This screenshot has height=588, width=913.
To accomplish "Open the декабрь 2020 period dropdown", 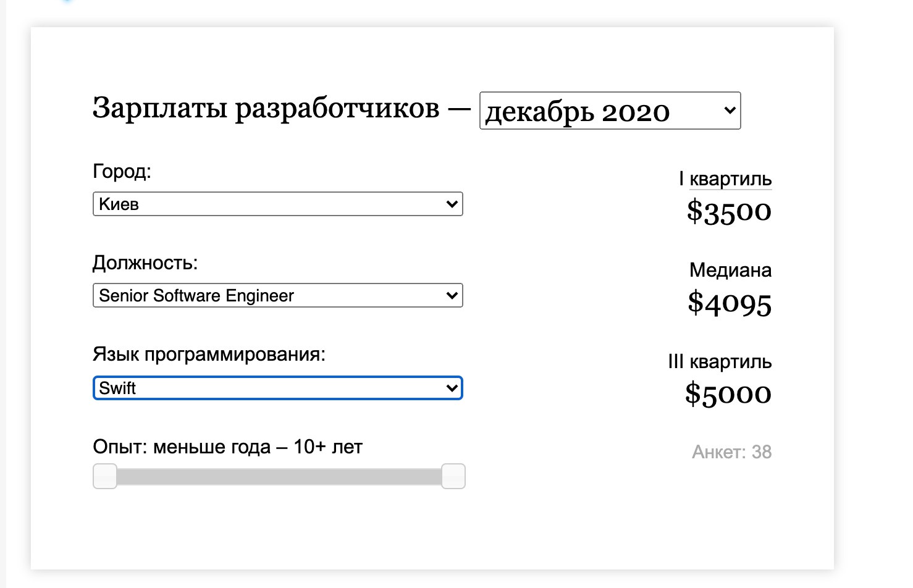I will pos(609,111).
